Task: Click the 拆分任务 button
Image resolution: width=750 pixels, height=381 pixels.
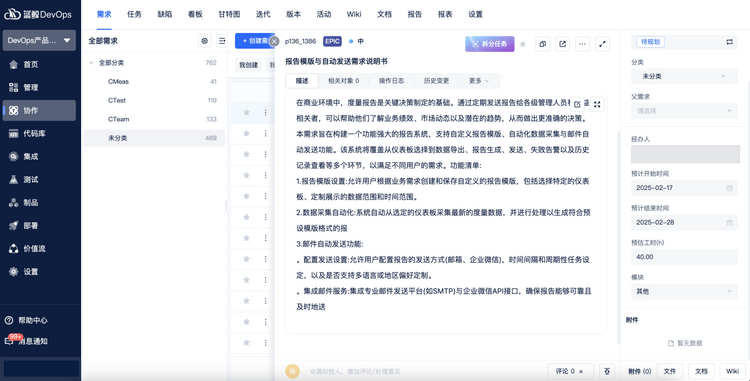Action: [489, 44]
